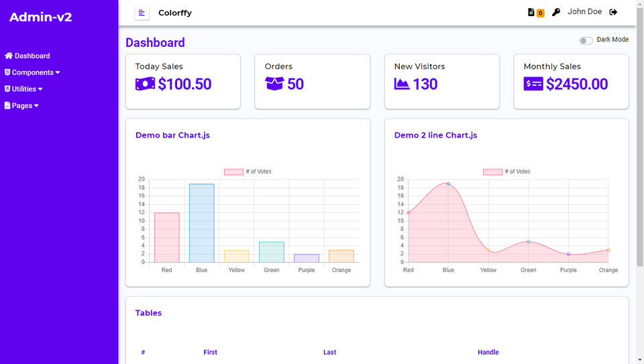This screenshot has width=644, height=364.
Task: Click the orange notification badge showing 0
Action: (541, 13)
